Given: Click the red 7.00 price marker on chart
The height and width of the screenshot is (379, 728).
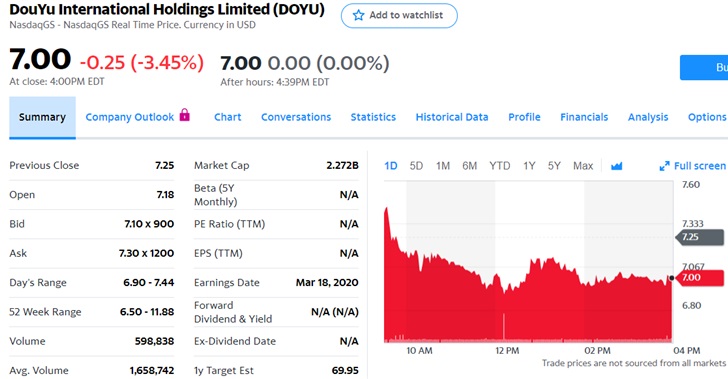Looking at the screenshot, I should [x=698, y=278].
